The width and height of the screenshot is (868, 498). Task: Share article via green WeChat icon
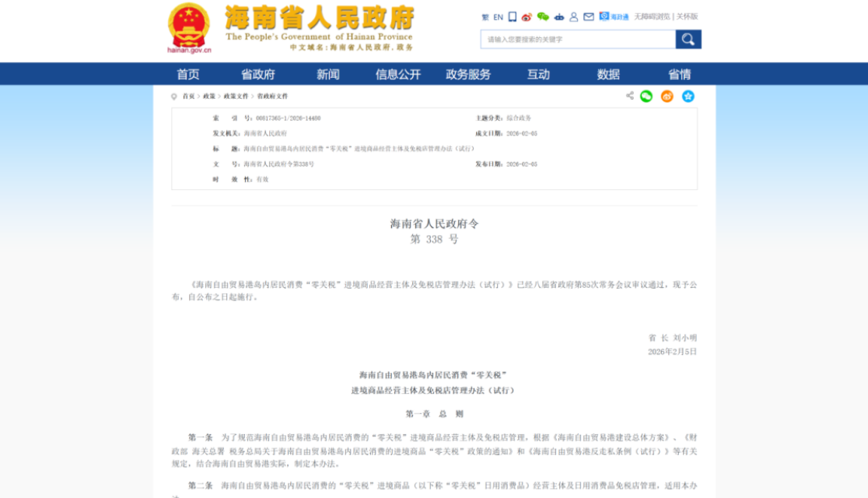click(x=646, y=96)
